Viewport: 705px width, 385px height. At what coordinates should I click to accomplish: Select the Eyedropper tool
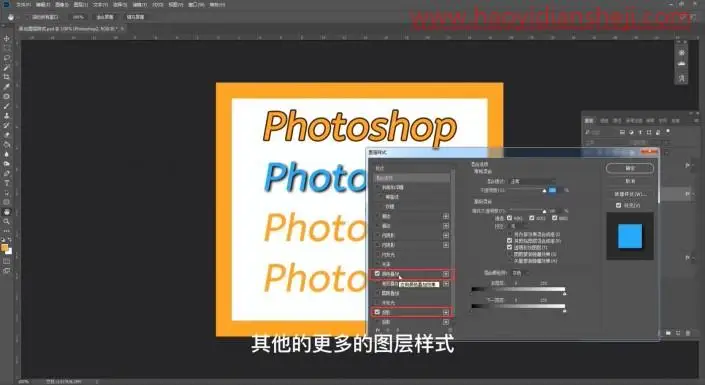(6, 87)
